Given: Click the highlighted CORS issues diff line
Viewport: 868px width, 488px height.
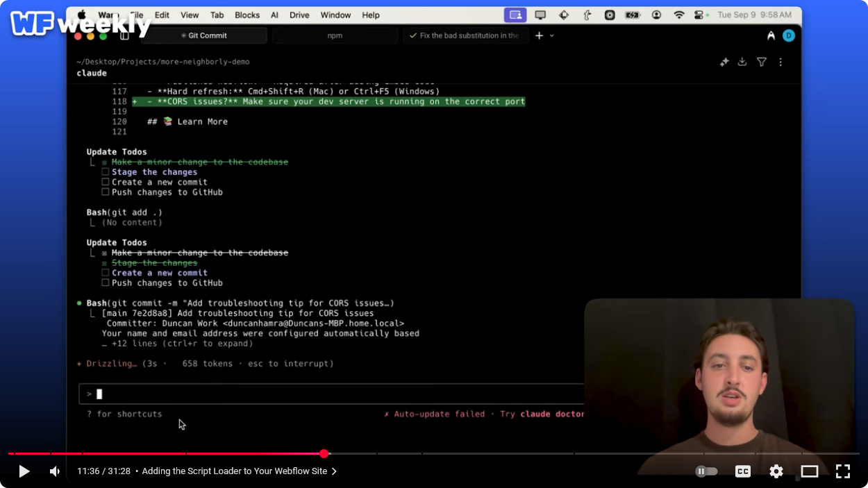Looking at the screenshot, I should tap(328, 101).
